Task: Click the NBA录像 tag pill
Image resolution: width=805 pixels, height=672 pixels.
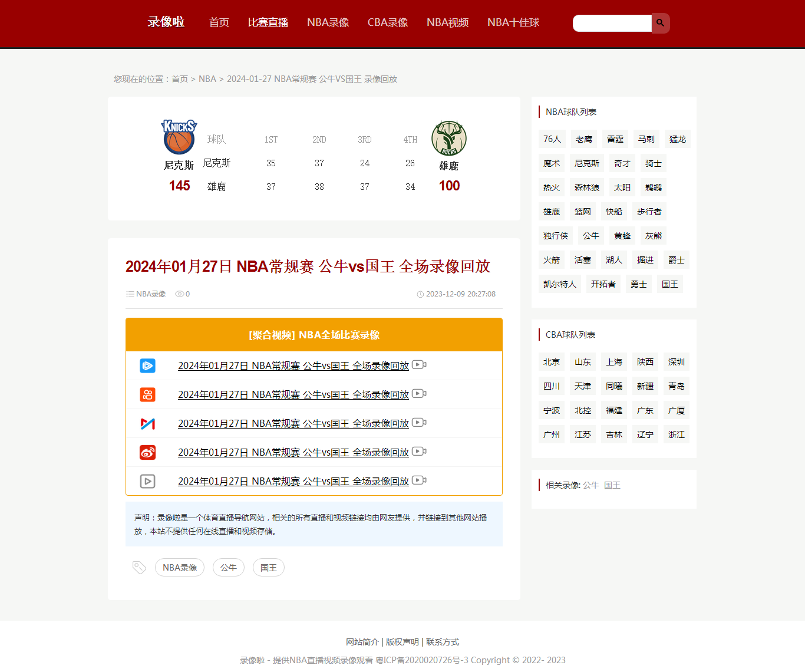Action: click(x=180, y=568)
